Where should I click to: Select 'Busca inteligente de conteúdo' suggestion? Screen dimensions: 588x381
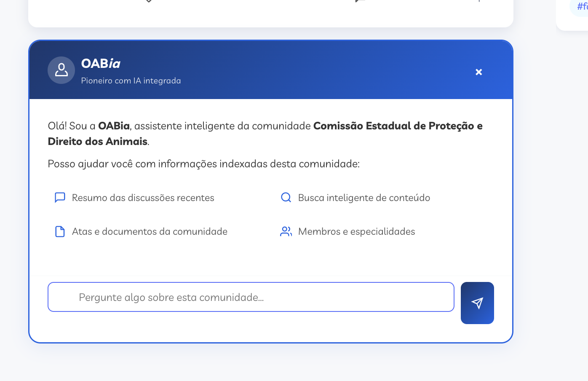coord(364,198)
